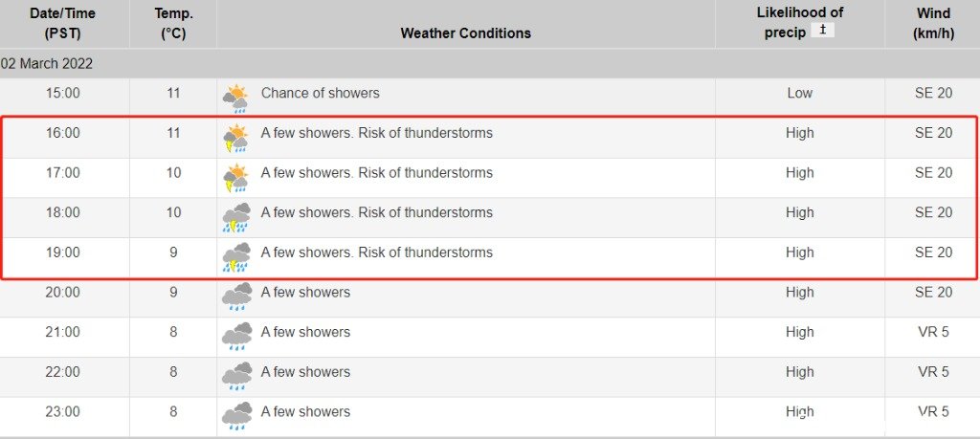Screen dimensions: 980x439
Task: Click the Chance of showers text
Action: (320, 93)
